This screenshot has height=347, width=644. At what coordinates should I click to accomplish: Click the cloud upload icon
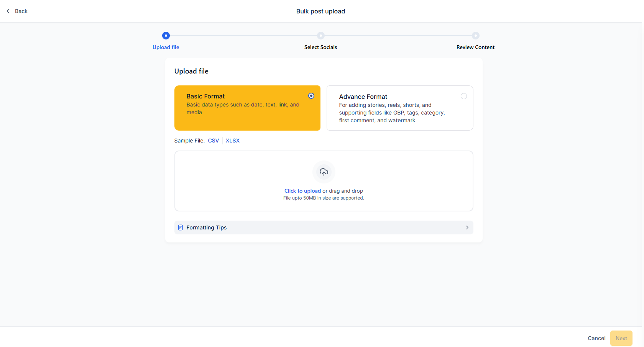324,172
